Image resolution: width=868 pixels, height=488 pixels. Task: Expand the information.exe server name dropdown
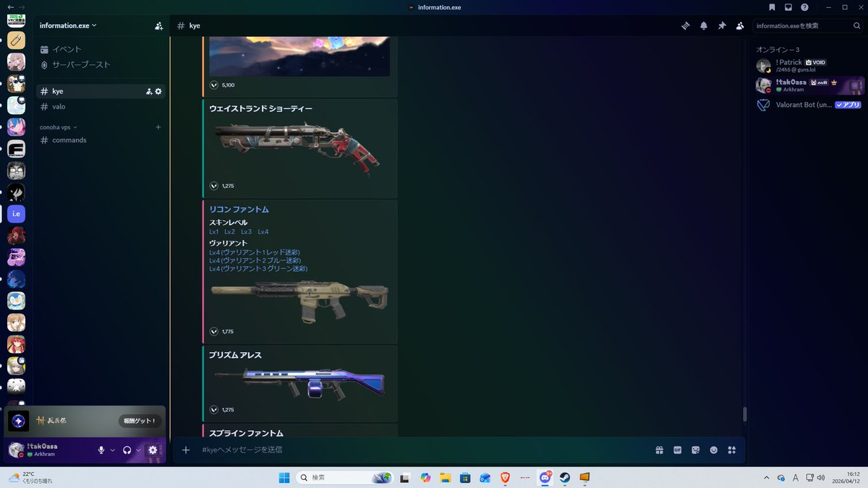coord(68,25)
